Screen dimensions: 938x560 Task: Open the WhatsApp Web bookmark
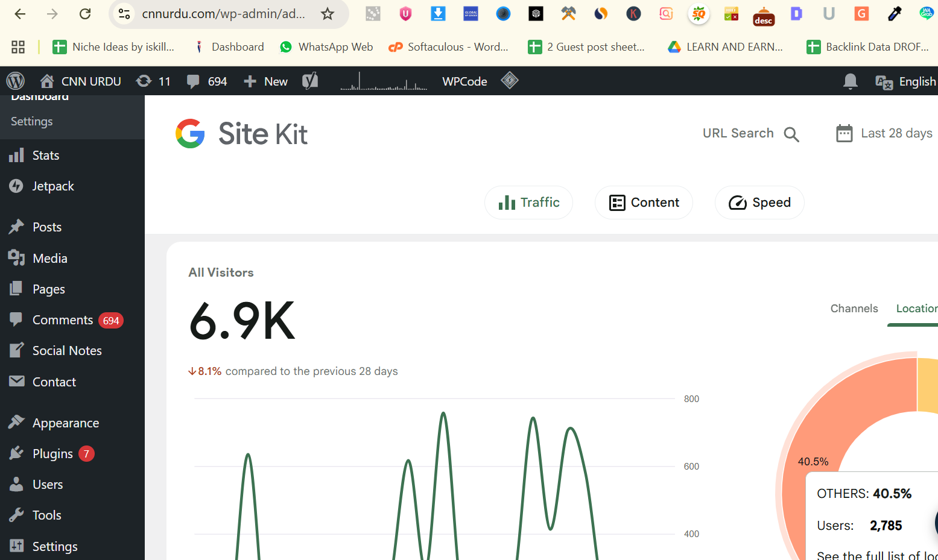[x=326, y=46]
